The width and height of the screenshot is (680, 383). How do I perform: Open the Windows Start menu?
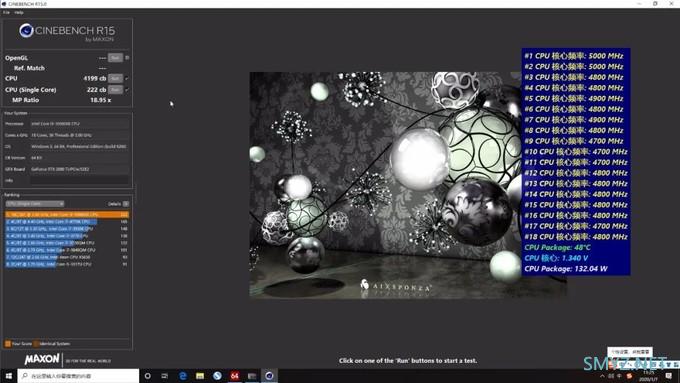pyautogui.click(x=8, y=376)
